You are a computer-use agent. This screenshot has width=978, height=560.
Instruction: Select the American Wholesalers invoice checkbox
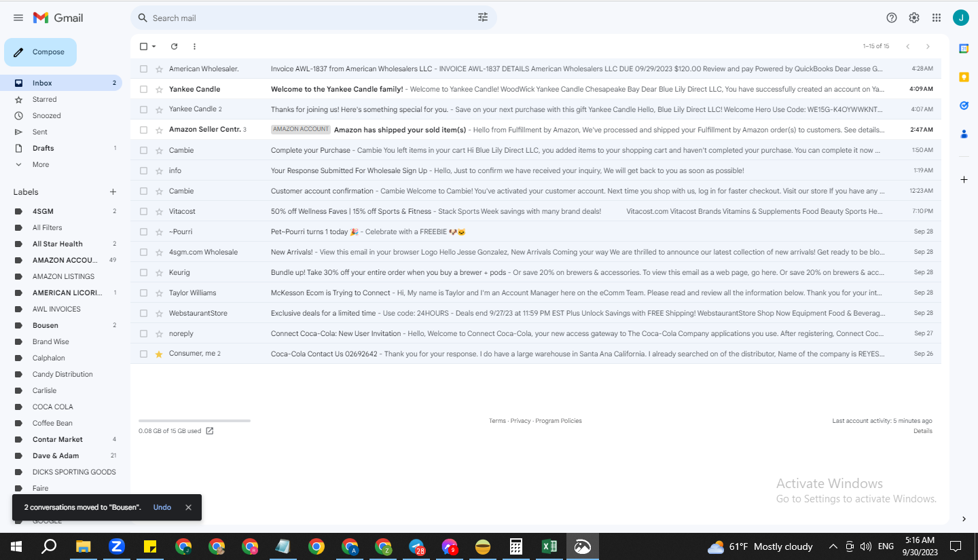143,69
